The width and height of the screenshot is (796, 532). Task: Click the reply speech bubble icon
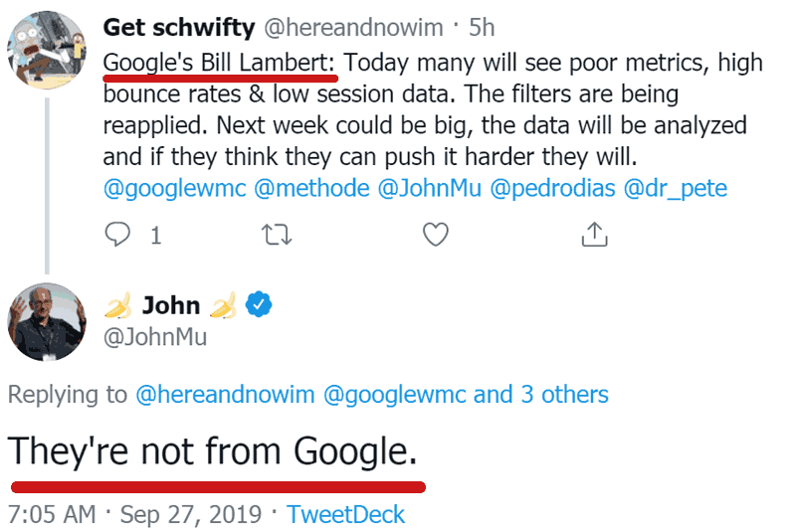coord(118,235)
